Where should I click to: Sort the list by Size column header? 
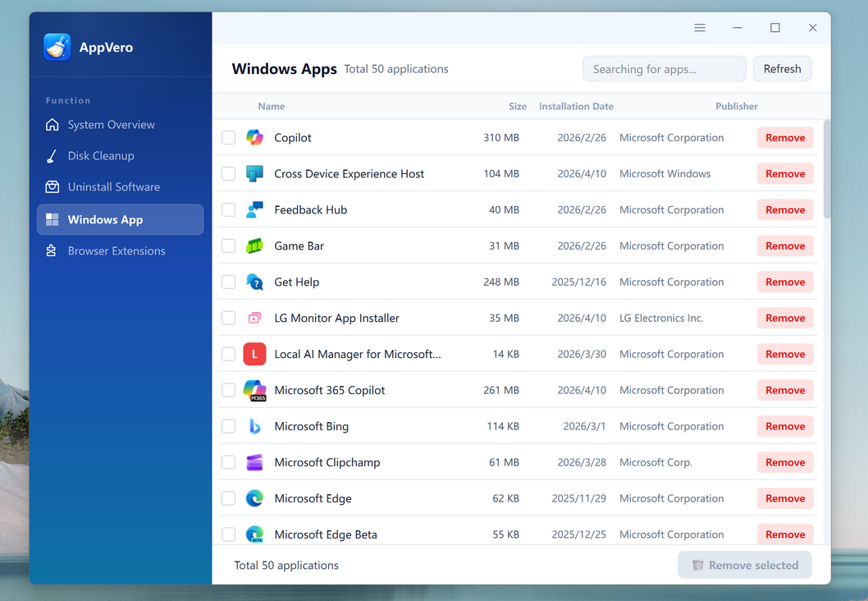[517, 107]
